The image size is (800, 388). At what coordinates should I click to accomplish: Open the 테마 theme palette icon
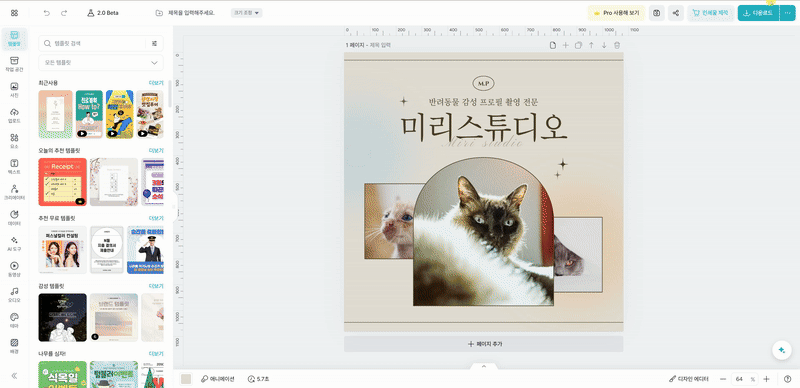(14, 320)
